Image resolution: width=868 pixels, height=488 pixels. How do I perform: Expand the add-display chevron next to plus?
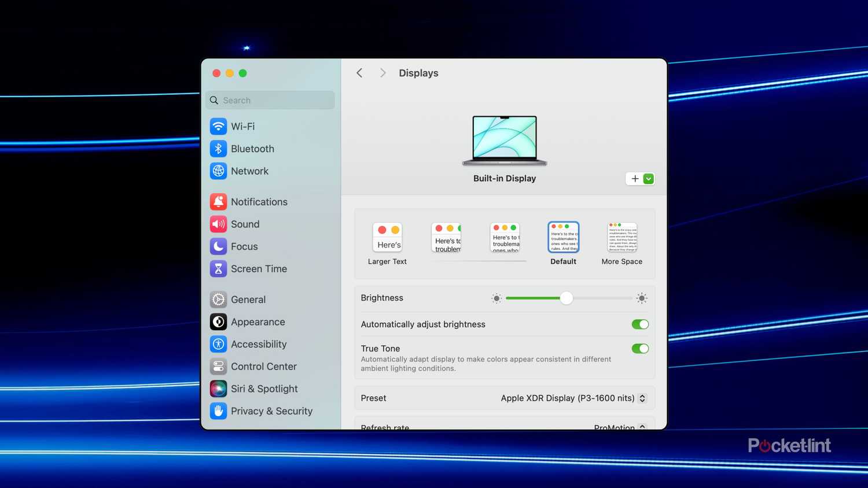point(649,179)
